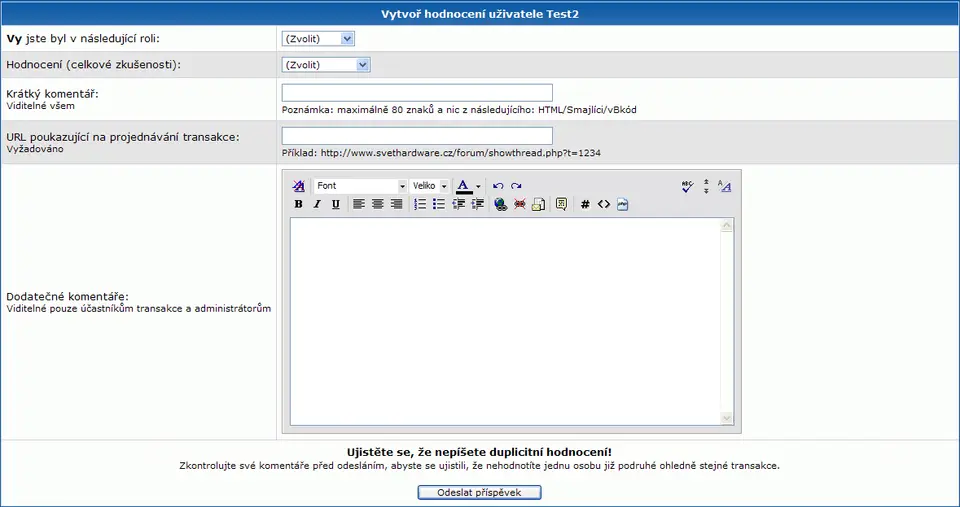Screen dimensions: 960x507
Task: Insert an unordered bullet list
Action: point(439,204)
